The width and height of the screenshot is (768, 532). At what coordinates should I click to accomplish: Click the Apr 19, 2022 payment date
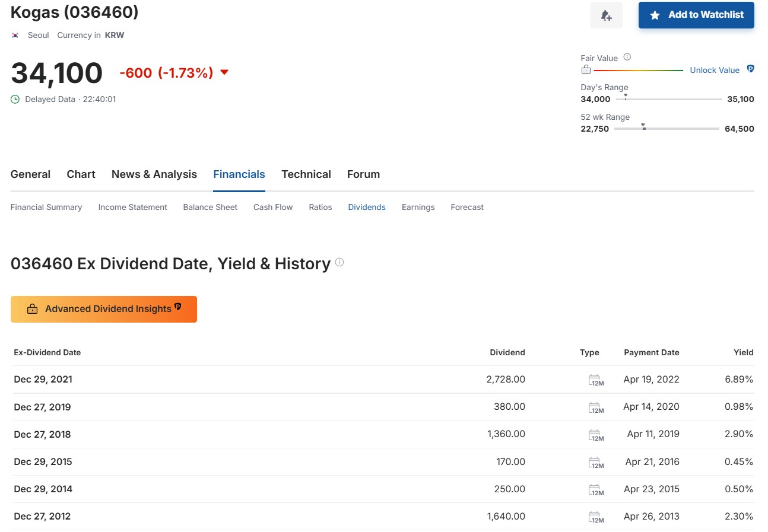coord(652,379)
